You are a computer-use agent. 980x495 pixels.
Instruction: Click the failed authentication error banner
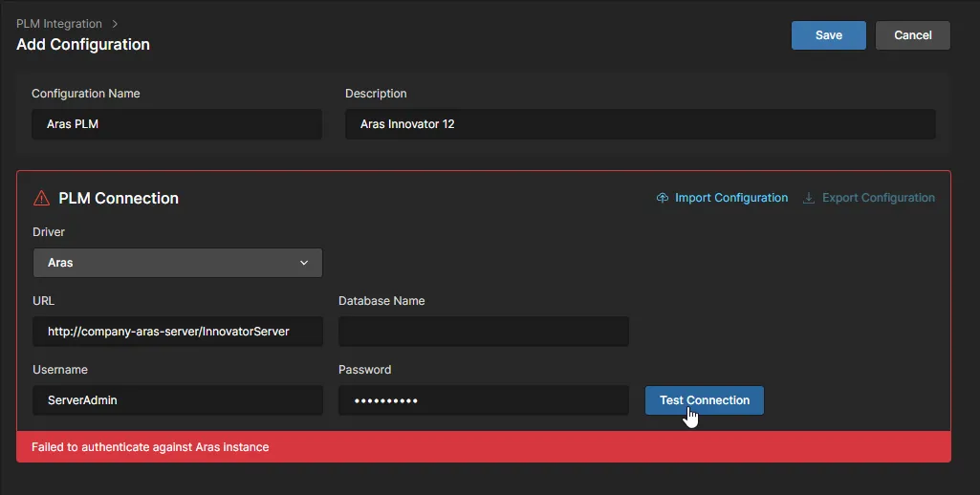pos(483,447)
